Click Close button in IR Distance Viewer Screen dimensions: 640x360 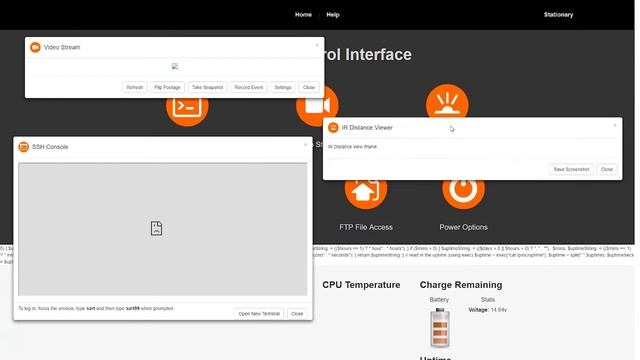(x=607, y=169)
